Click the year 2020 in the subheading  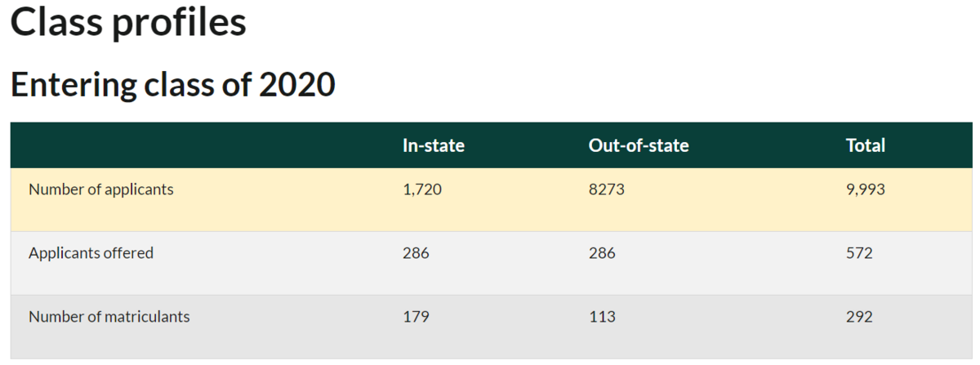coord(296,84)
